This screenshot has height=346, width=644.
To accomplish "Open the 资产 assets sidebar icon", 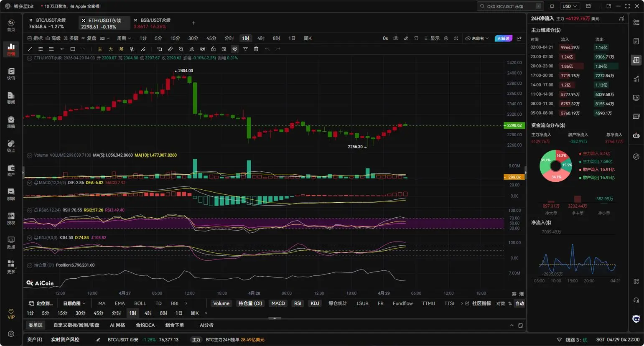I will (11, 170).
